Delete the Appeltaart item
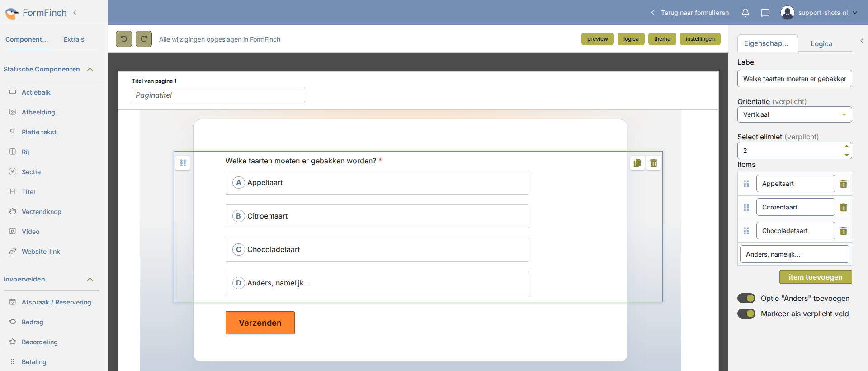The height and width of the screenshot is (371, 868). tap(844, 184)
